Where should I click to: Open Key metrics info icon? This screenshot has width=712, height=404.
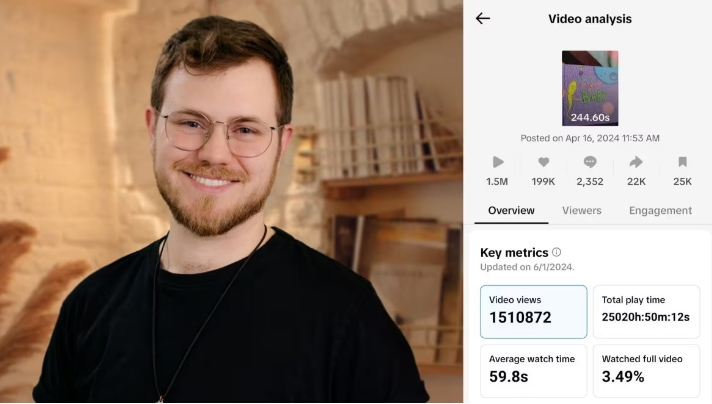coord(556,252)
